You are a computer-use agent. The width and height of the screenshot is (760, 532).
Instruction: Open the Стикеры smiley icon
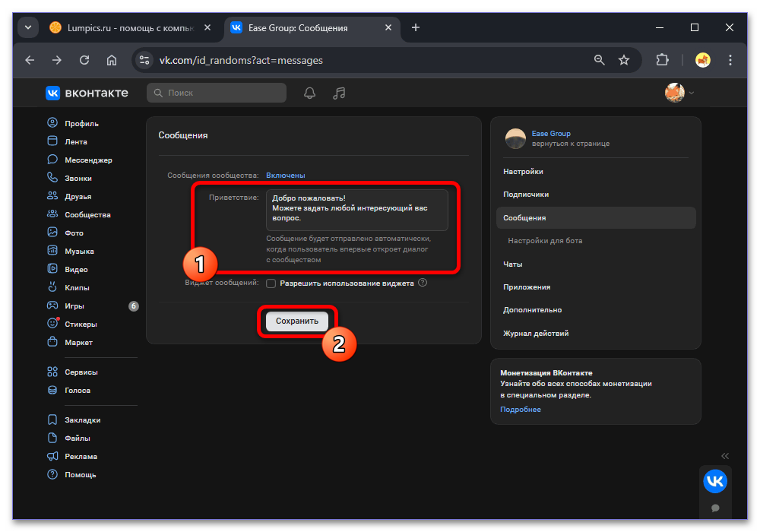point(52,323)
